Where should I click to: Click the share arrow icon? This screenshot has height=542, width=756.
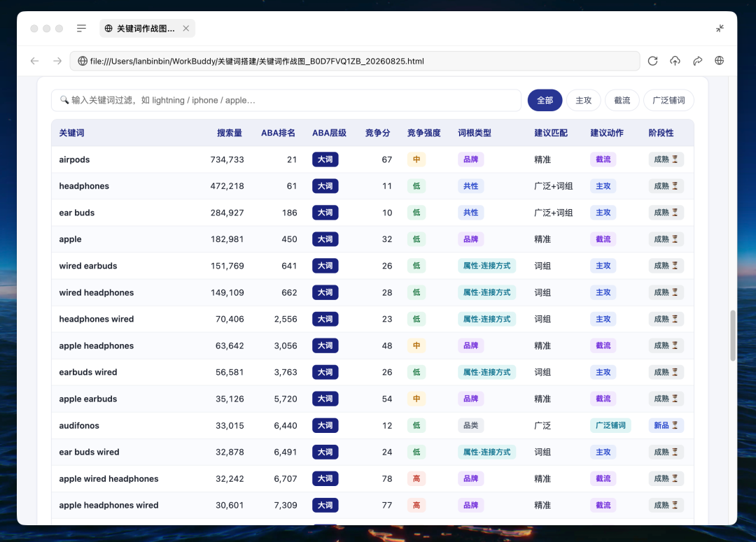697,61
